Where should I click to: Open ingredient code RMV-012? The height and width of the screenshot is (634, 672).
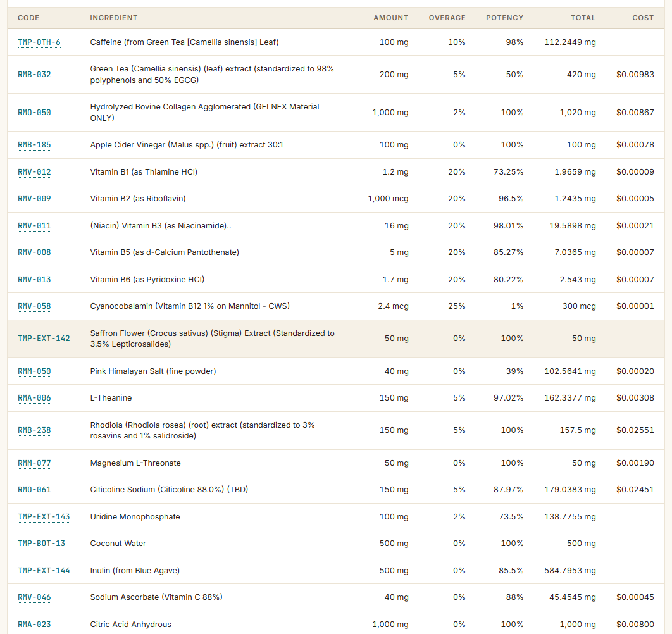pos(34,172)
